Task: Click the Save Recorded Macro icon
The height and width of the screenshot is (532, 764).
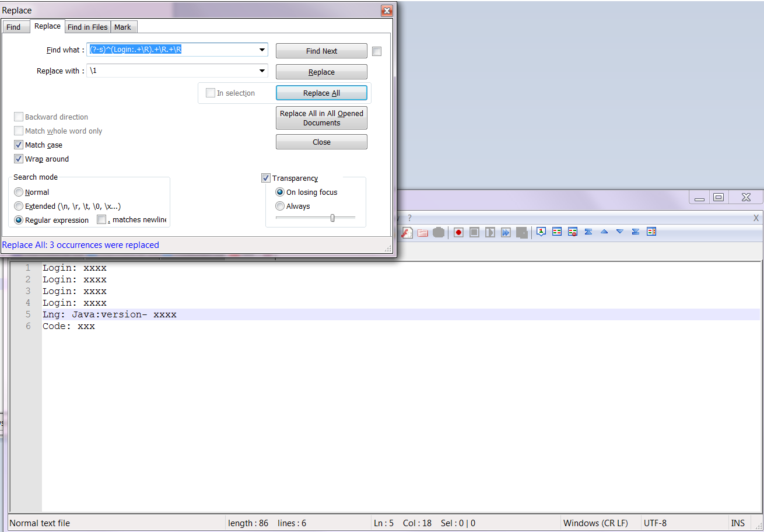Action: 522,232
